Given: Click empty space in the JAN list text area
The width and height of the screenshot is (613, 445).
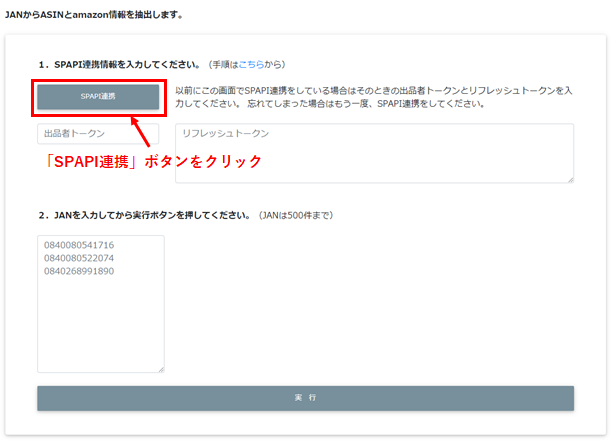Looking at the screenshot, I should [100, 330].
